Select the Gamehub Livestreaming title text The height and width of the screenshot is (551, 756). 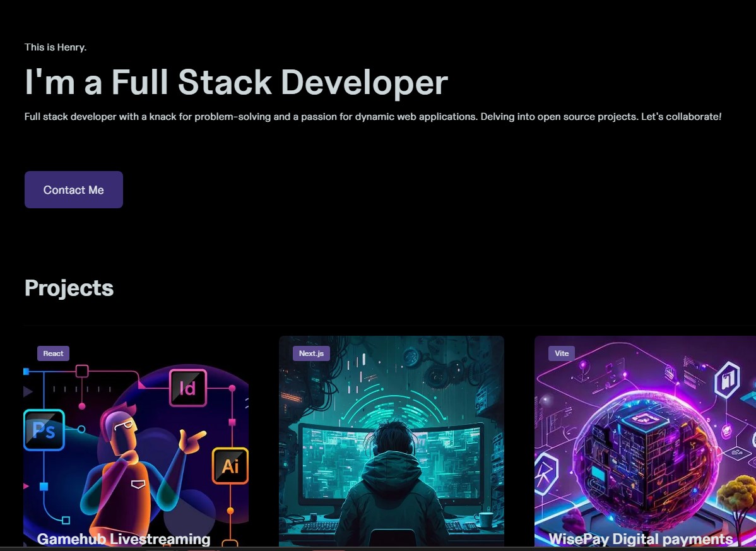click(x=124, y=539)
